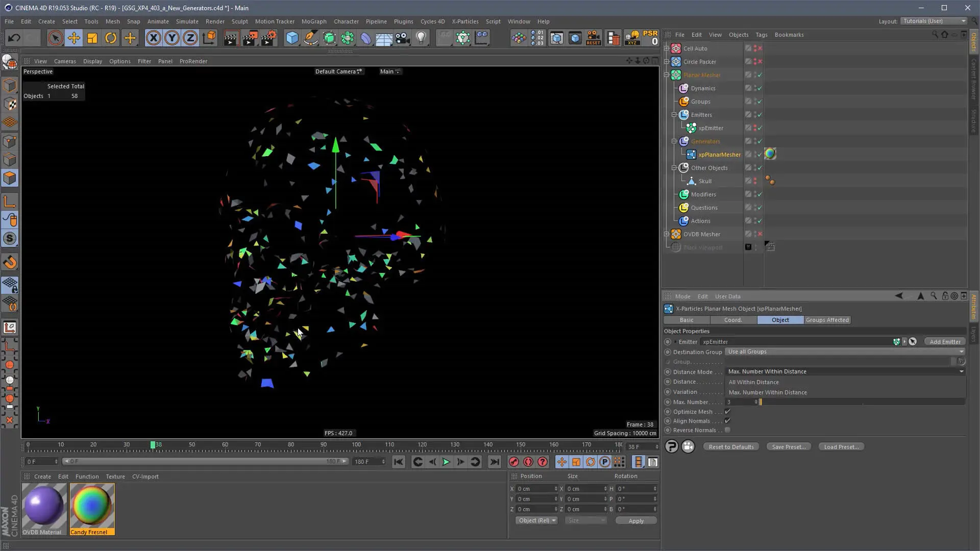Open the X-Particles menu
The image size is (980, 551).
[465, 21]
